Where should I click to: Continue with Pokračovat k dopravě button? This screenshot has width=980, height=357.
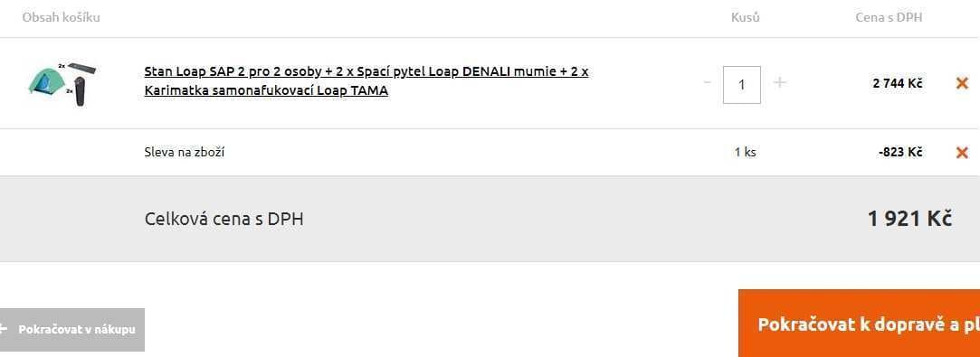point(860,324)
